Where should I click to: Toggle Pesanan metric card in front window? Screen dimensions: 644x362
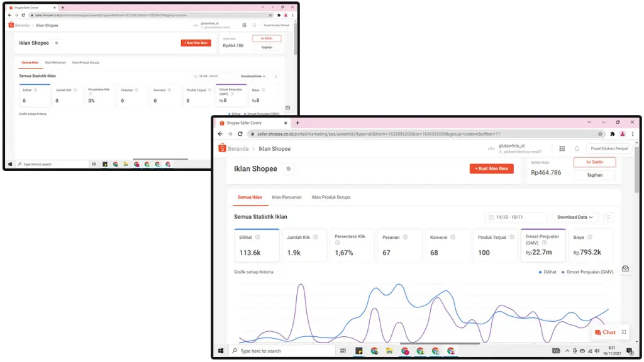point(399,246)
